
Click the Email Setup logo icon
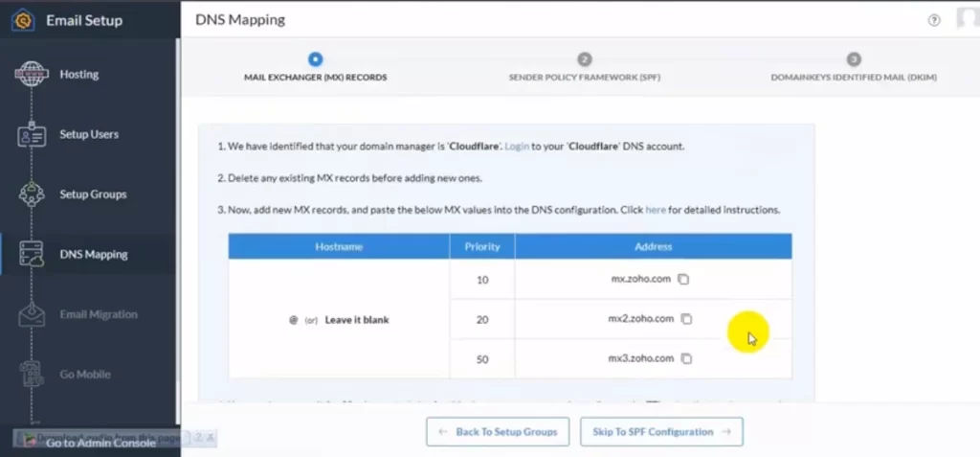point(23,20)
